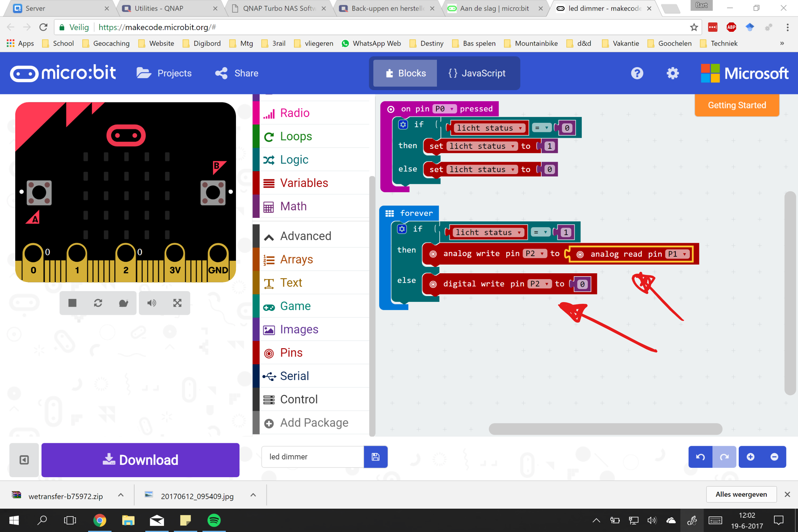Open gear settings on first if block
Image resolution: width=798 pixels, height=532 pixels.
(403, 124)
